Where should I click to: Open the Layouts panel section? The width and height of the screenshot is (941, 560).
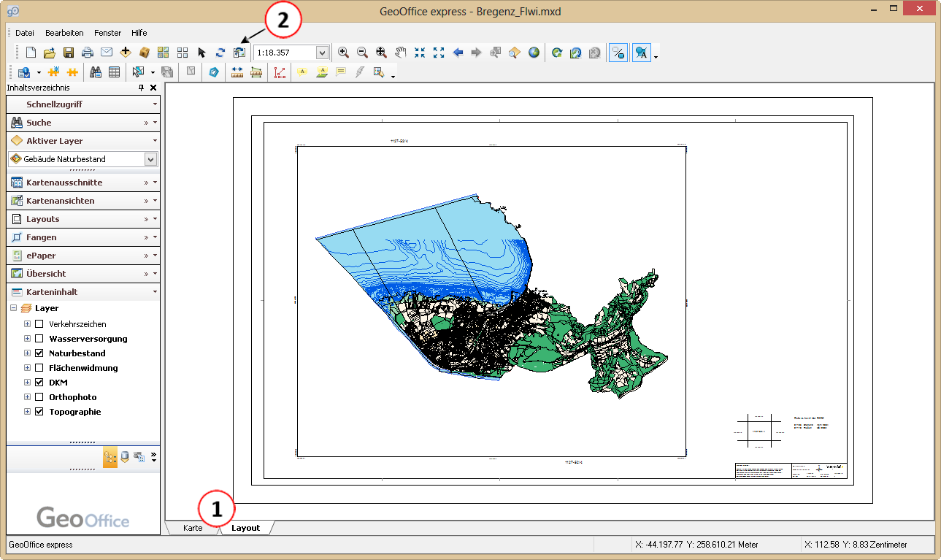pyautogui.click(x=42, y=219)
